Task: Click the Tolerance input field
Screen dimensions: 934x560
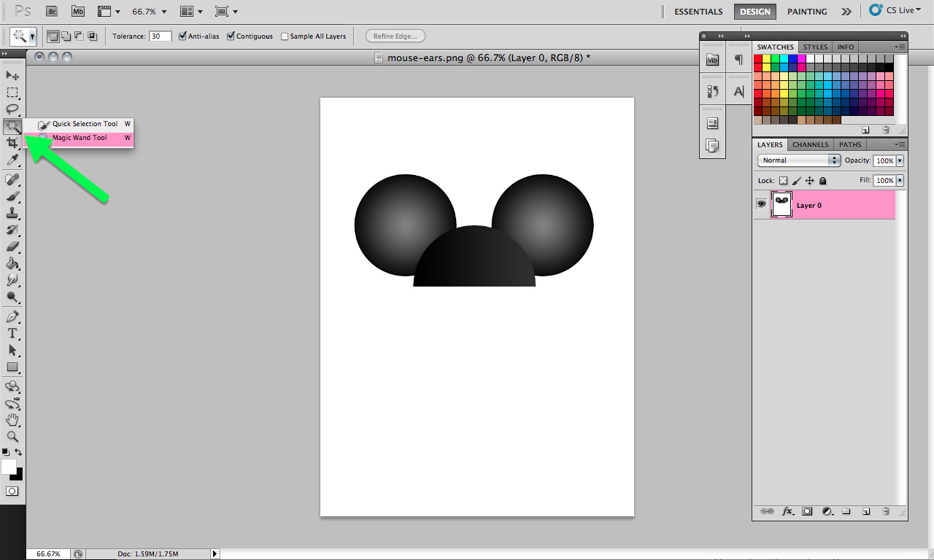Action: (x=161, y=36)
